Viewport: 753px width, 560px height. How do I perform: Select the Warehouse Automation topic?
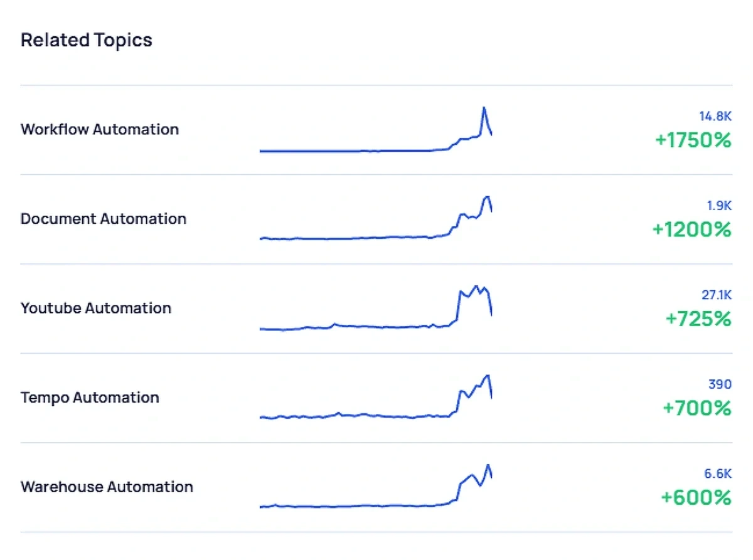(107, 487)
